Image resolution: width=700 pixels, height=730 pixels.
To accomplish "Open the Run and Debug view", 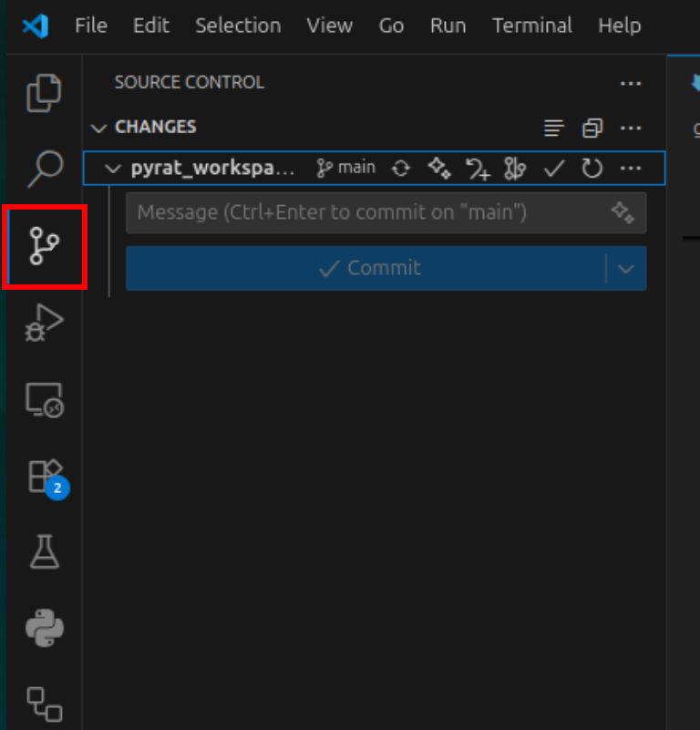I will coord(44,323).
